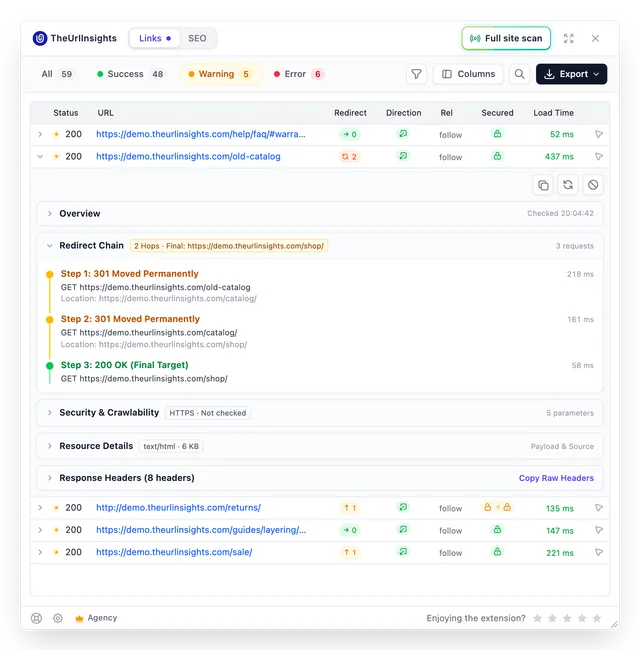Rate the extension five stars
The height and width of the screenshot is (650, 640).
[597, 618]
